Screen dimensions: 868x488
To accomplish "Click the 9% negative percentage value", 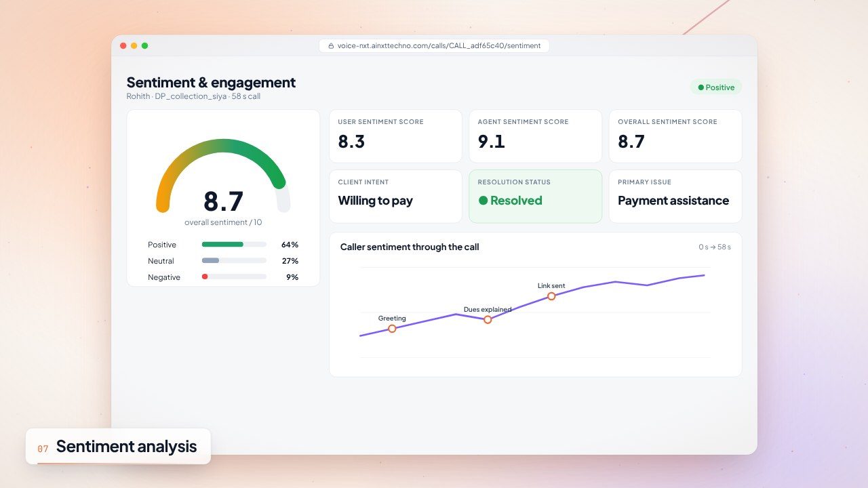I will (x=292, y=277).
